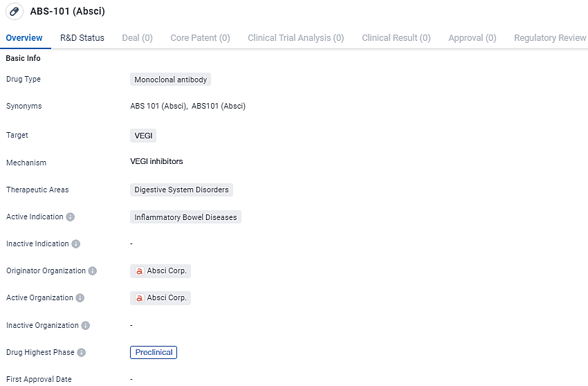Click the Monoclonal antibody drug type tag

click(170, 80)
